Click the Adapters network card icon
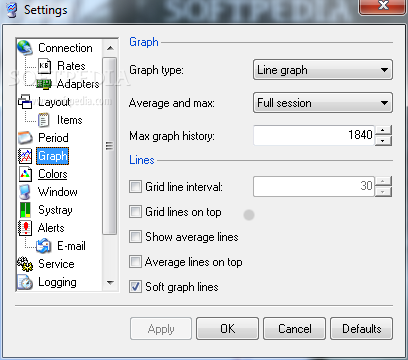The width and height of the screenshot is (408, 360). pos(44,84)
